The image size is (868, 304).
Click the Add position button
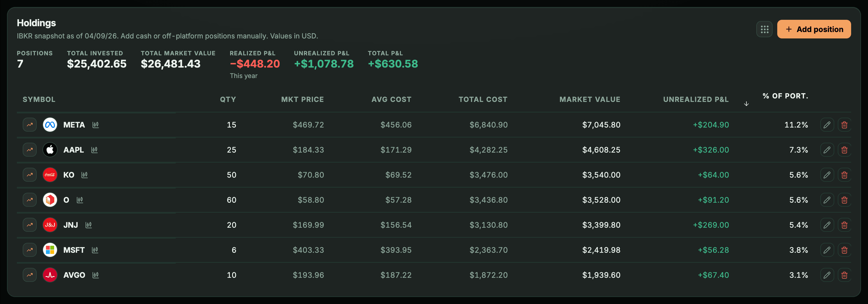814,29
